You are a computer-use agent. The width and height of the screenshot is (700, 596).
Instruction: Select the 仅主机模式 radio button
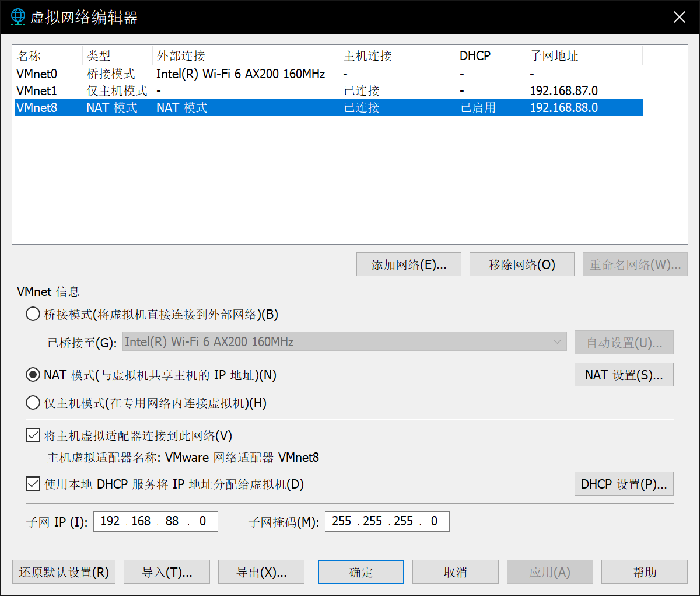tap(33, 403)
